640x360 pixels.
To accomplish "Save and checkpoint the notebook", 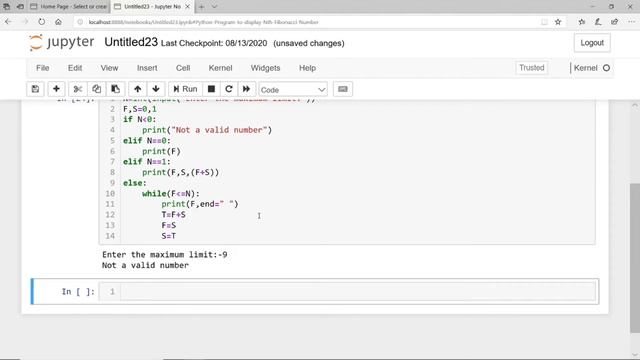I will (x=36, y=89).
